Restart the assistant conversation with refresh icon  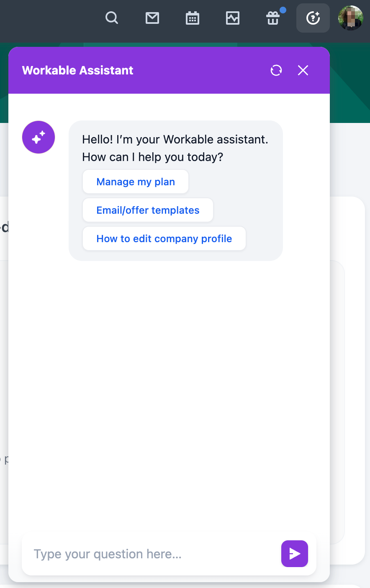pyautogui.click(x=276, y=70)
